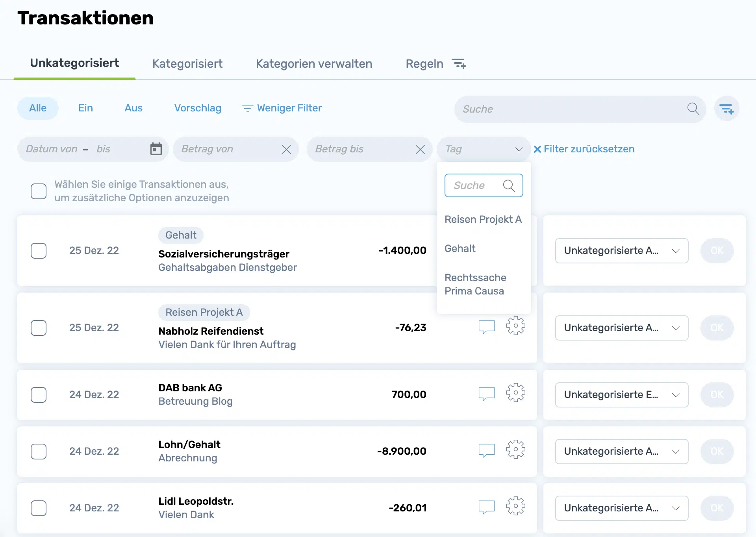The image size is (756, 537).
Task: Click the magnifier icon in main search bar
Action: coord(693,109)
